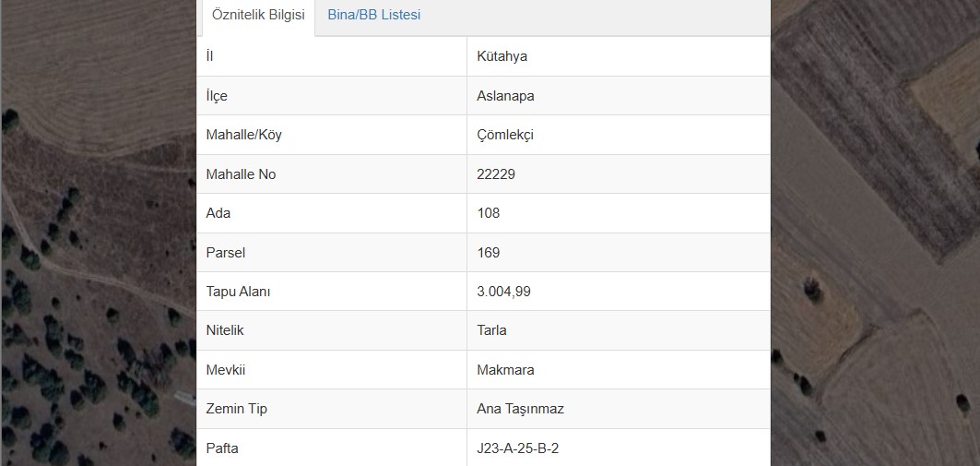The width and height of the screenshot is (980, 466).
Task: Switch to the Bina/BB Listesi tab
Action: pos(373,15)
